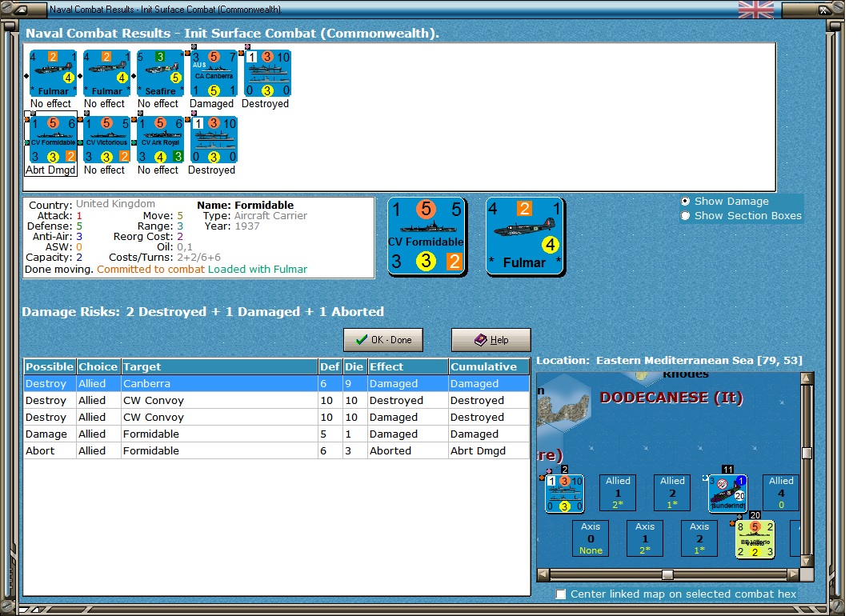Click the map horizontal scrollbar right arrow
The width and height of the screenshot is (865, 616).
coord(794,574)
